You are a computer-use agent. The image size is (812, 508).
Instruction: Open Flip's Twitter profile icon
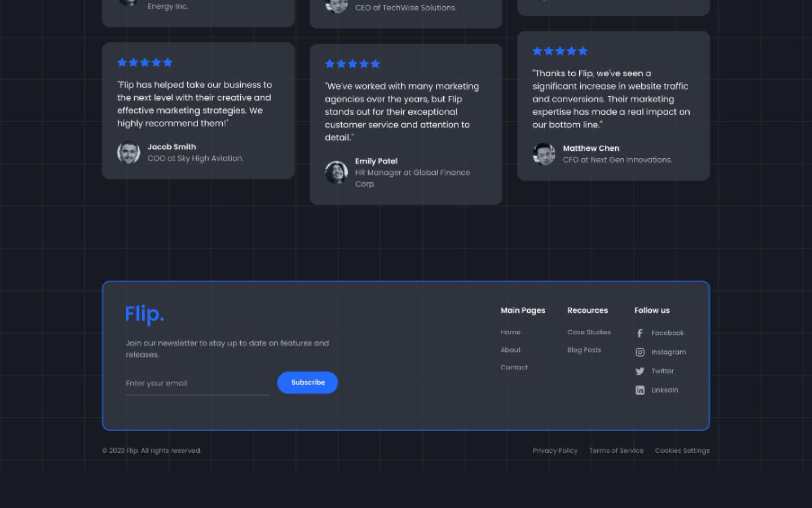pos(640,371)
